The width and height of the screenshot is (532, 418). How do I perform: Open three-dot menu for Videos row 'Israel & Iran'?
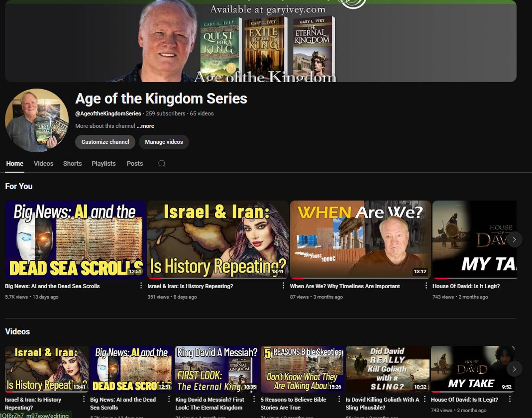tap(84, 399)
